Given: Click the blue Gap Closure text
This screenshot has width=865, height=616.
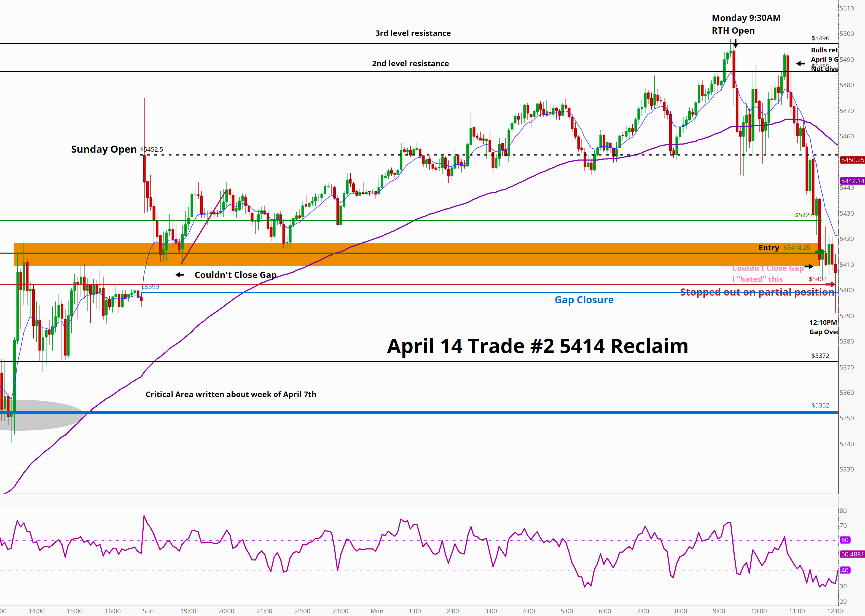Looking at the screenshot, I should (584, 300).
